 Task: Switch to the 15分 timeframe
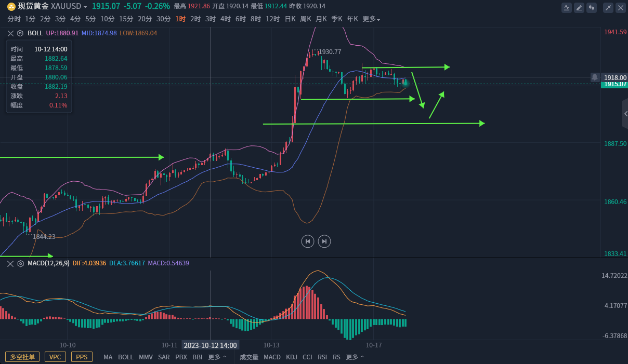pos(126,19)
